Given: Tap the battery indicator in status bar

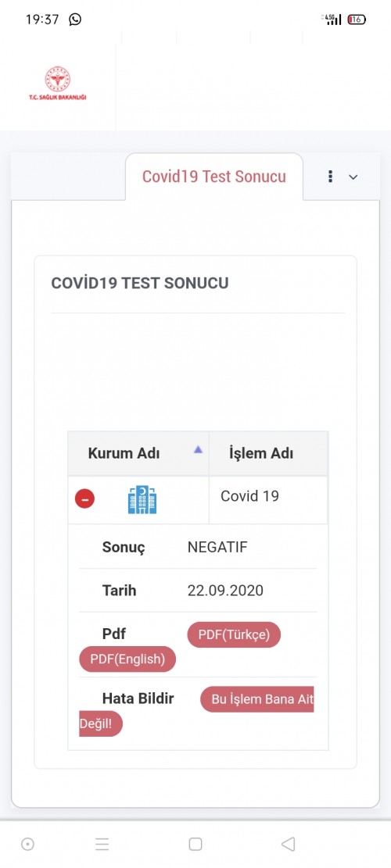Looking at the screenshot, I should coord(357,20).
